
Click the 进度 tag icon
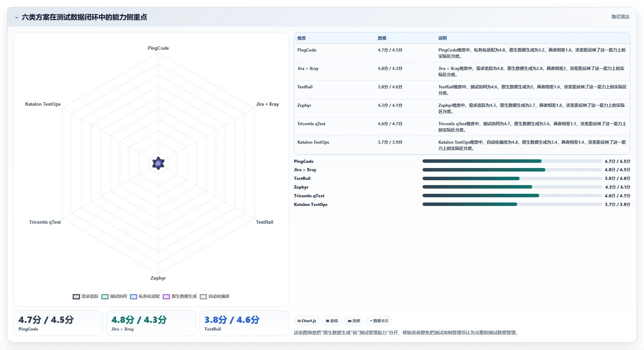pyautogui.click(x=349, y=321)
